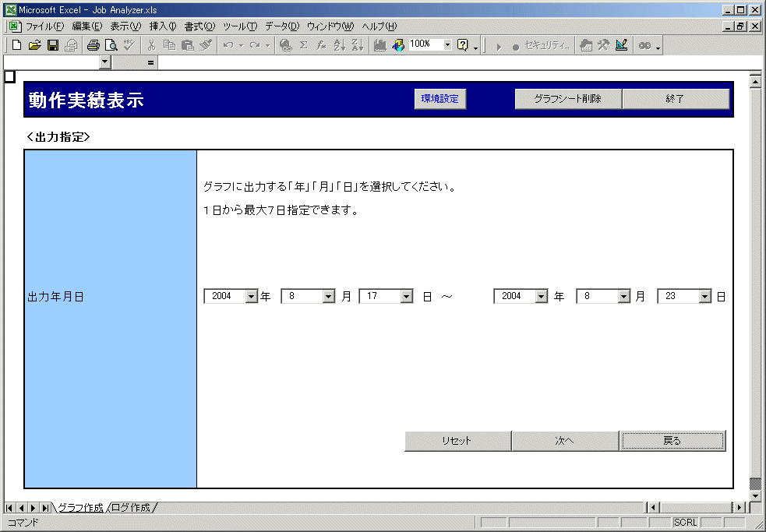Click the Redo arrow icon
This screenshot has height=532, width=766.
(255, 45)
